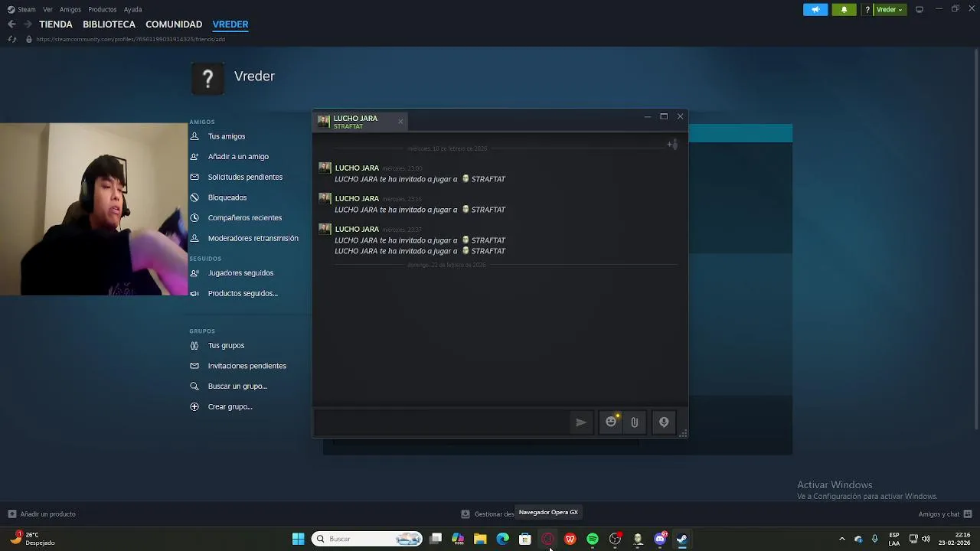Open Buscar un grupo...

click(237, 386)
